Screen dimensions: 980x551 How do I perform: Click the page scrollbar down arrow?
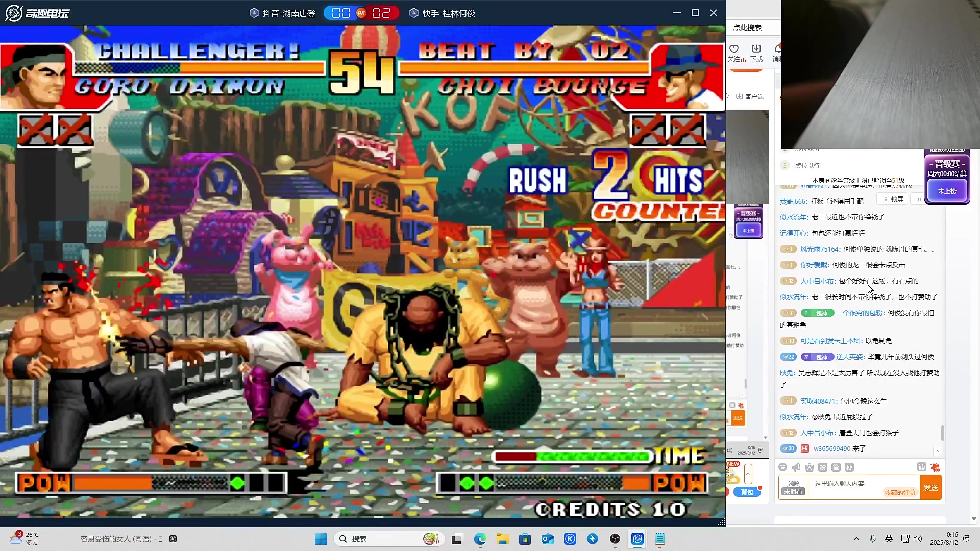point(974,518)
